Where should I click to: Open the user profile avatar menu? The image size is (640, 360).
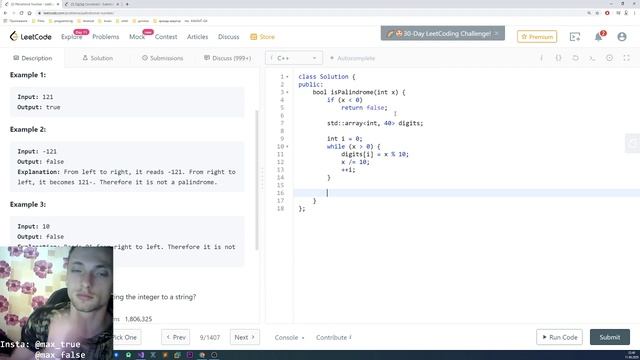pos(622,37)
